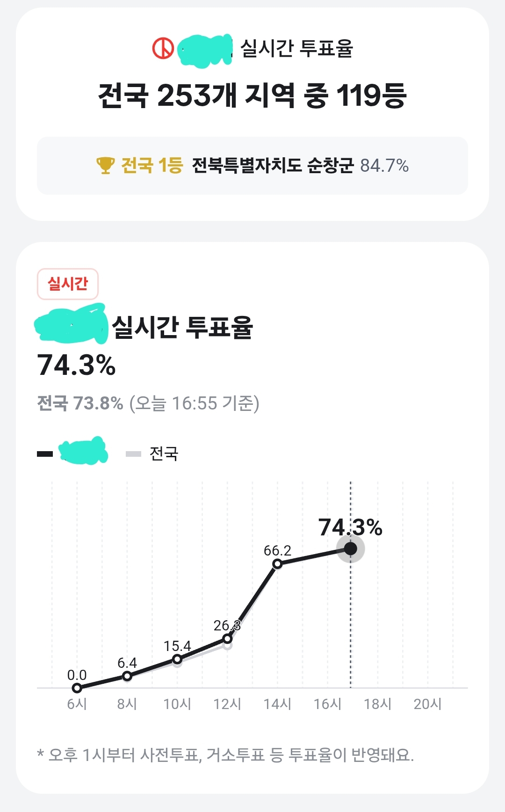Click the 6.4 data point at 8시
This screenshot has width=505, height=812.
point(127,676)
